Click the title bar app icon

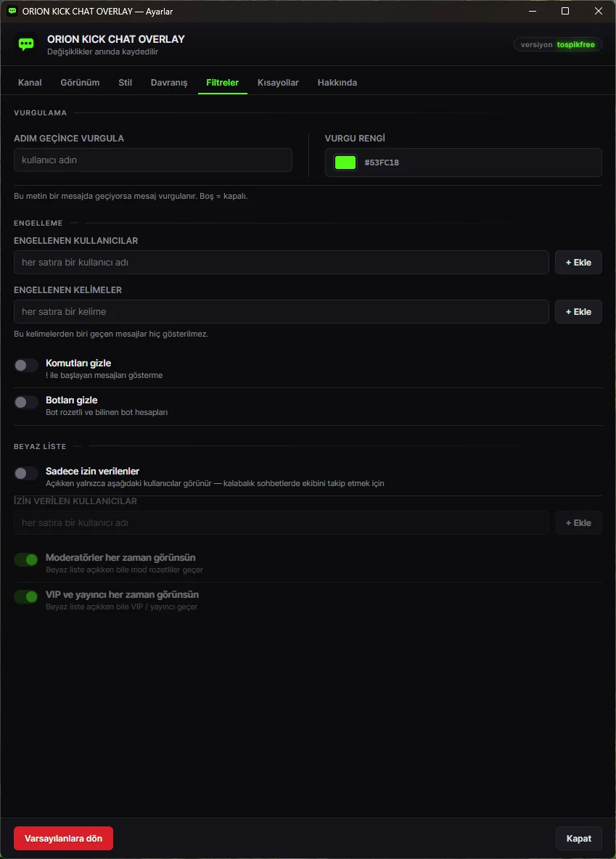coord(12,11)
